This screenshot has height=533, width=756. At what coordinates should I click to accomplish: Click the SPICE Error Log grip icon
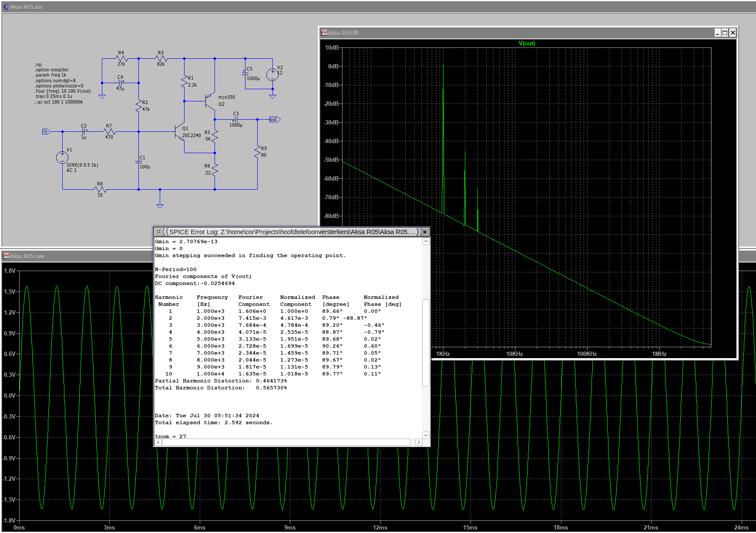pyautogui.click(x=159, y=232)
